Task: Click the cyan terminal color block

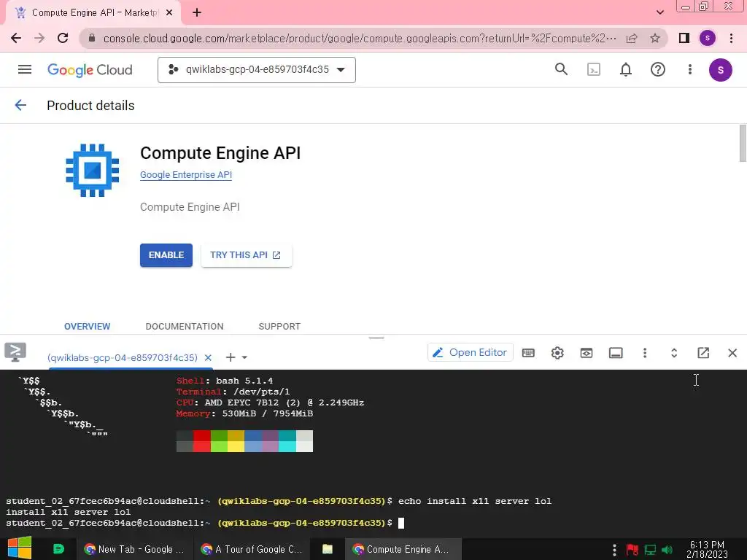Action: point(287,441)
